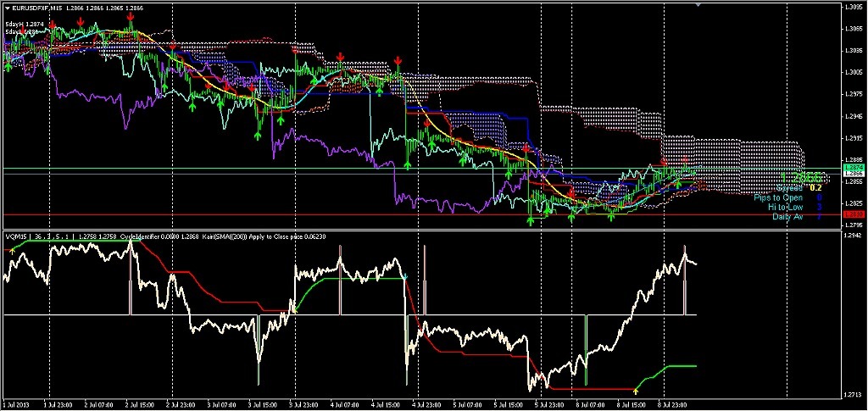Click the 5dayH 1.2874 label
The width and height of the screenshot is (868, 411).
(25, 24)
